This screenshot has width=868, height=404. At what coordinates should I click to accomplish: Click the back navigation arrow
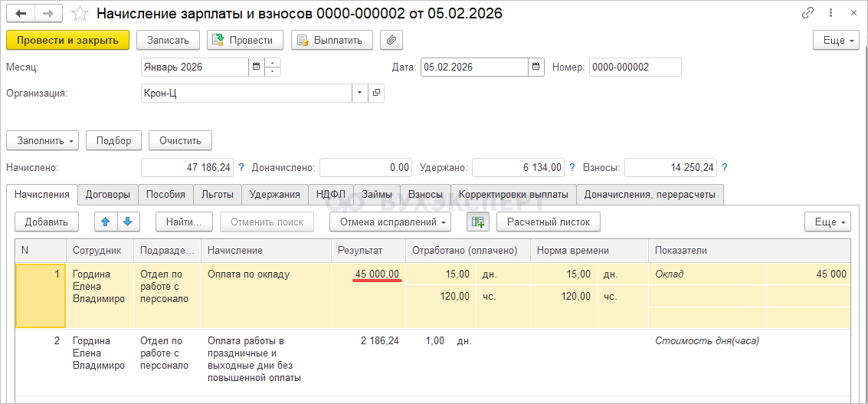[21, 14]
